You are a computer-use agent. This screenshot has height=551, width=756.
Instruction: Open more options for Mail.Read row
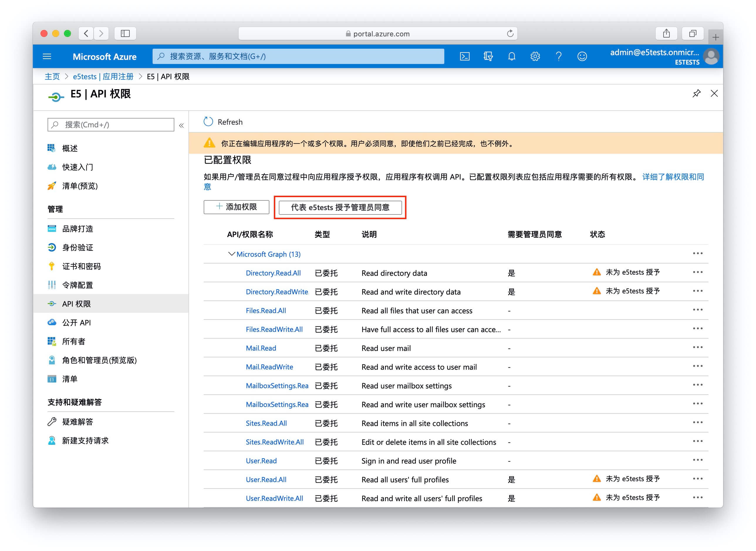click(x=697, y=347)
